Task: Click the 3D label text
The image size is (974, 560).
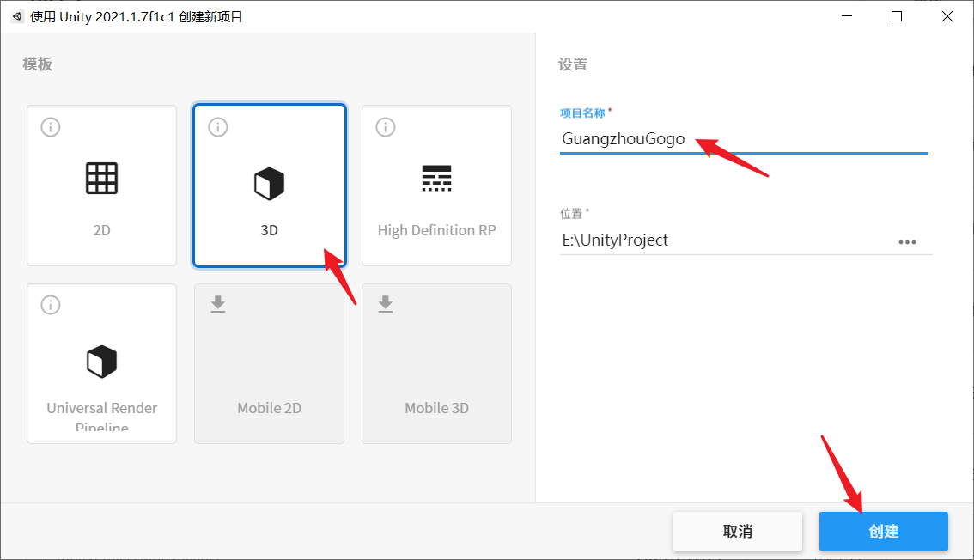Action: tap(269, 230)
